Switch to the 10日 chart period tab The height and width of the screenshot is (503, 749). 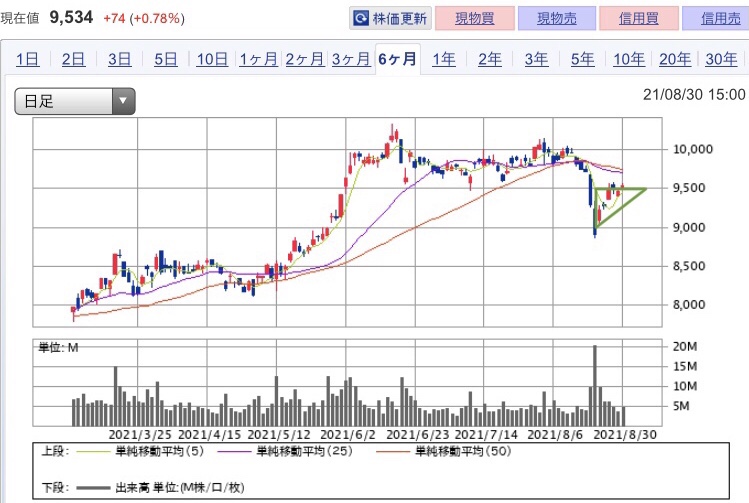click(x=212, y=59)
